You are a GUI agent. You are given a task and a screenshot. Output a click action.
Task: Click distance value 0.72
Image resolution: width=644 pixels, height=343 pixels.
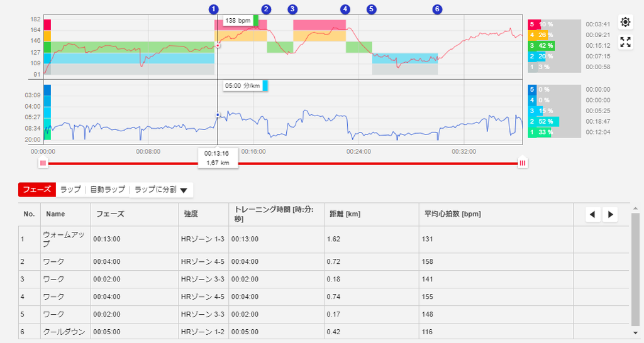tap(333, 262)
